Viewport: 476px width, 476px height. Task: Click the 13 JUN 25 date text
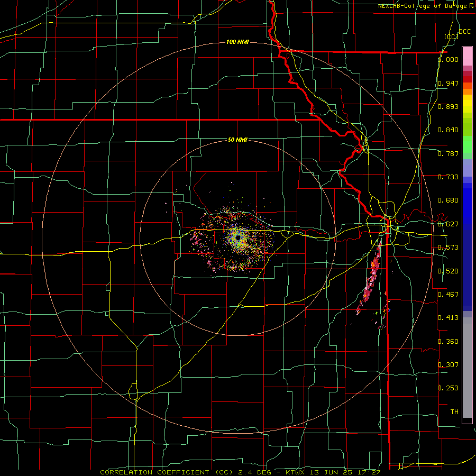330,472
